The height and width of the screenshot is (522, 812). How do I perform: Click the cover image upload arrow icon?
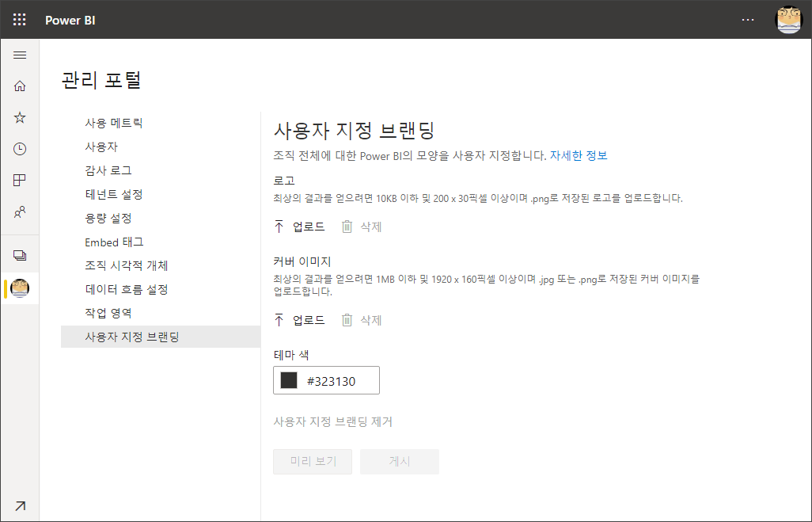pos(279,320)
